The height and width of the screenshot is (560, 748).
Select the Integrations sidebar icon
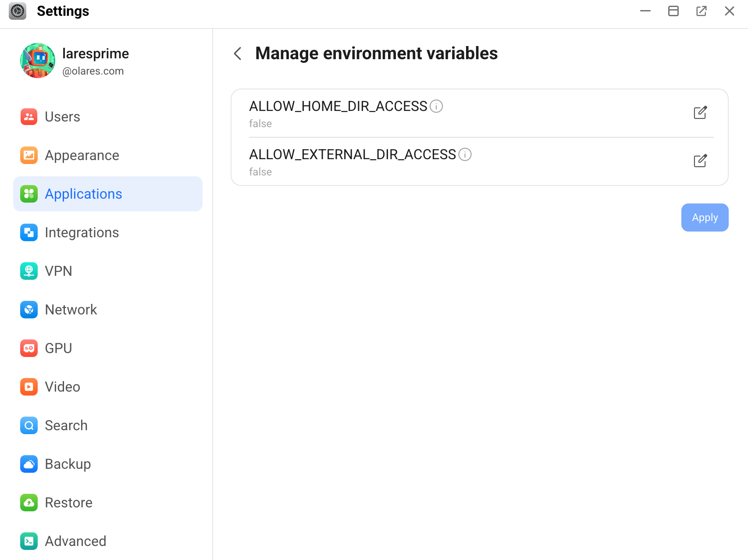click(28, 232)
